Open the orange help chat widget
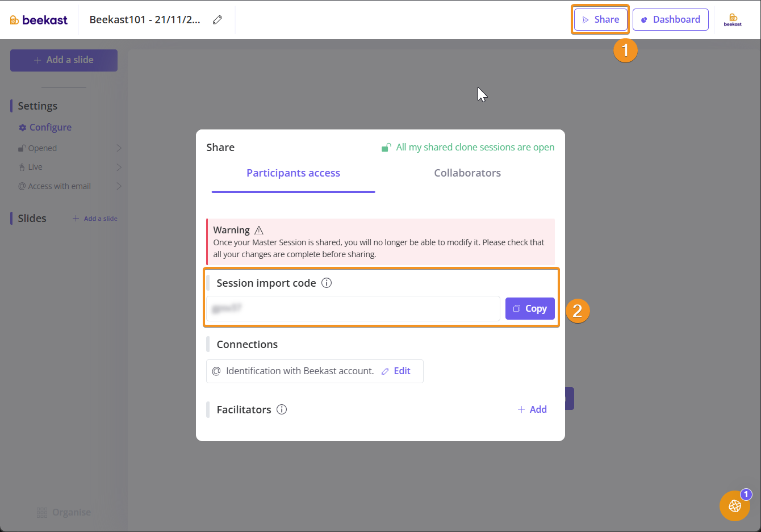 click(735, 505)
